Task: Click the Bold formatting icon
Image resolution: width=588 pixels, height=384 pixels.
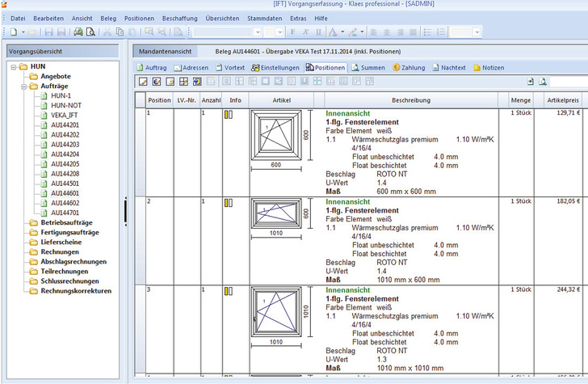Action: pyautogui.click(x=293, y=32)
